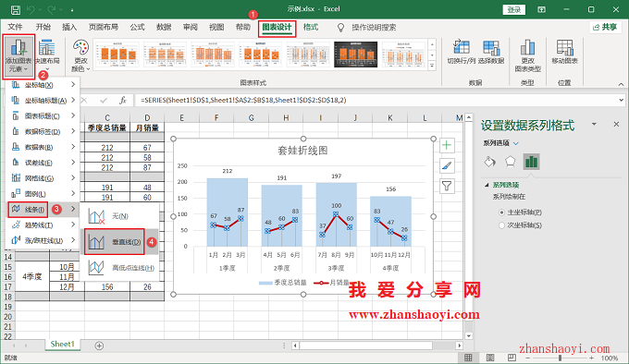Click the Save icon in the title bar

[x=15, y=10]
